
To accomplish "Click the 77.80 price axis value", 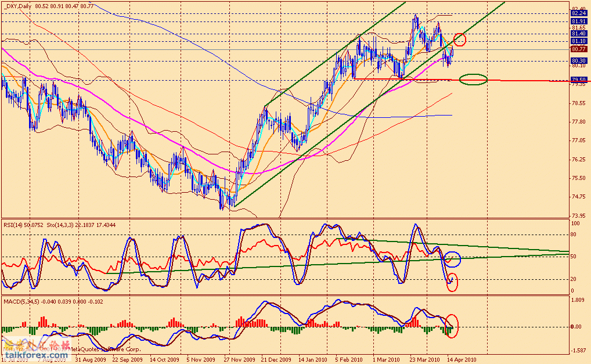I will coord(579,122).
